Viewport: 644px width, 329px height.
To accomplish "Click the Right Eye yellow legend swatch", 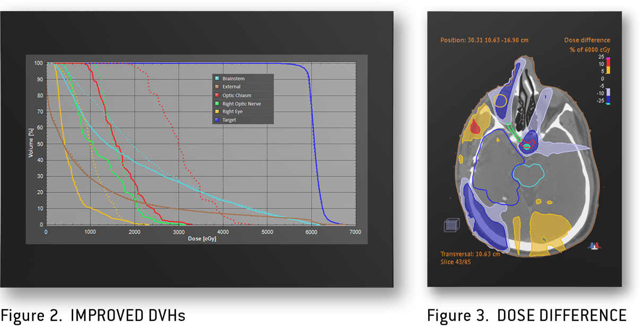I will pos(216,112).
